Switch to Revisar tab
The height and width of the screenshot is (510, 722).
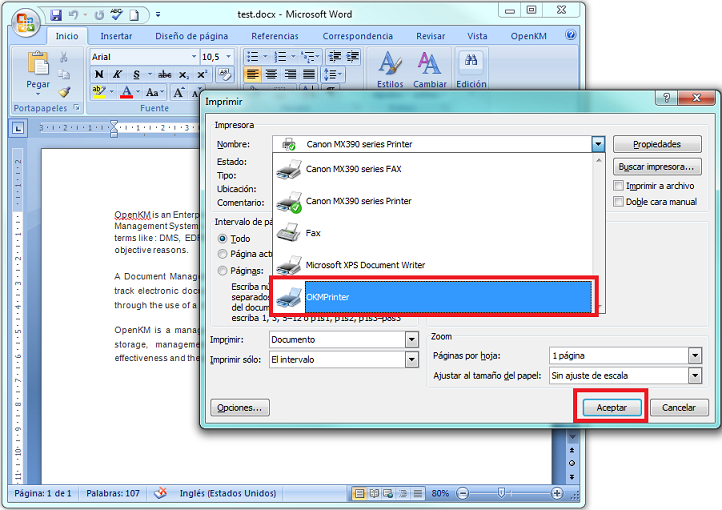[431, 36]
